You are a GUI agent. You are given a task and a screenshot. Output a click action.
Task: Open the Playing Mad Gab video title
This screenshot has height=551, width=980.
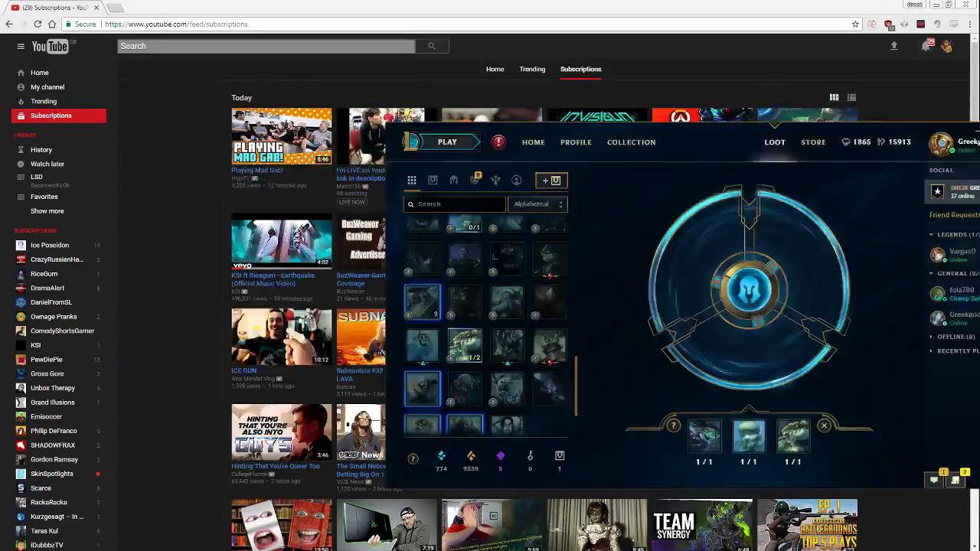257,171
